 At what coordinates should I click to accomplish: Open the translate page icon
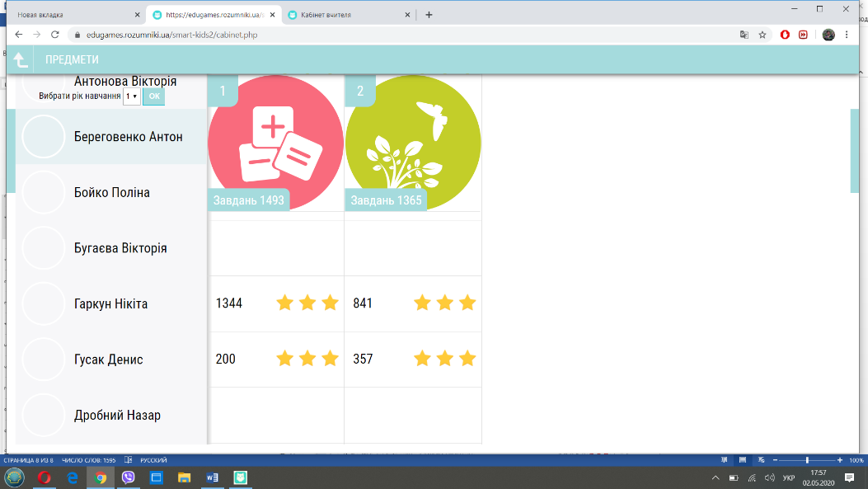point(744,35)
